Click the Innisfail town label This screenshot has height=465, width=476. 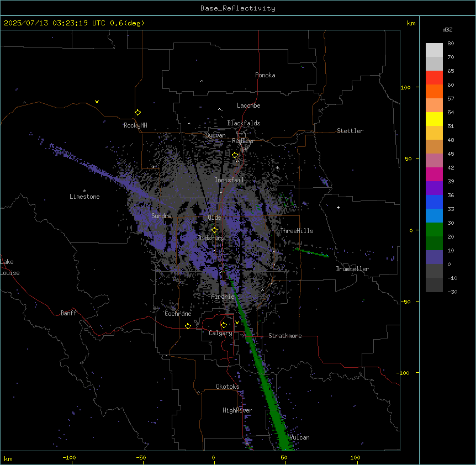[x=229, y=180]
